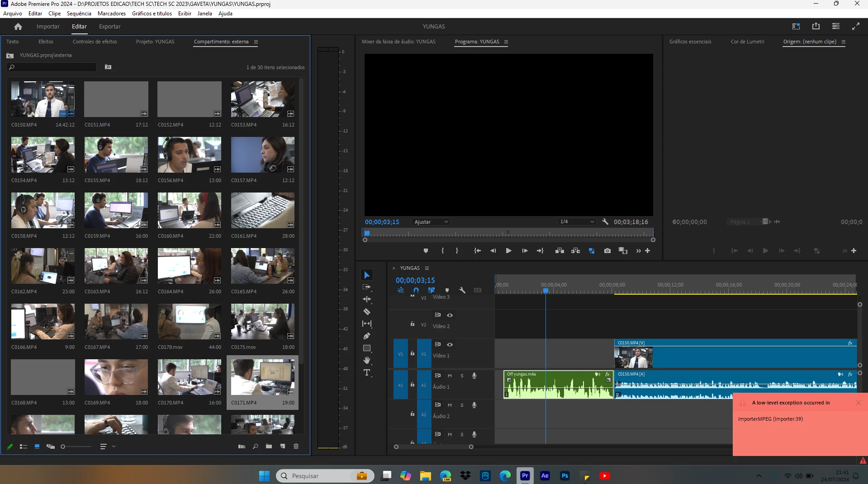The height and width of the screenshot is (484, 868).
Task: Open Find in the project bin
Action: point(256,446)
